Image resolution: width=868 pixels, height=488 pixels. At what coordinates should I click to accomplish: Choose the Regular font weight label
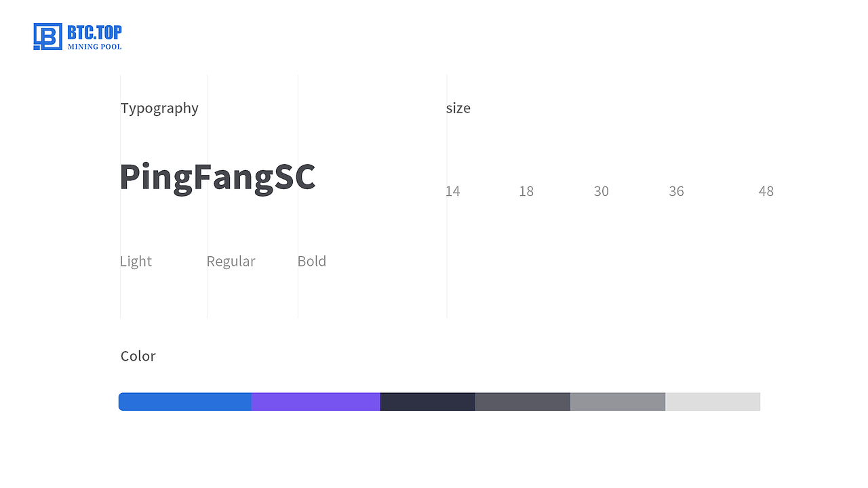[x=231, y=262]
